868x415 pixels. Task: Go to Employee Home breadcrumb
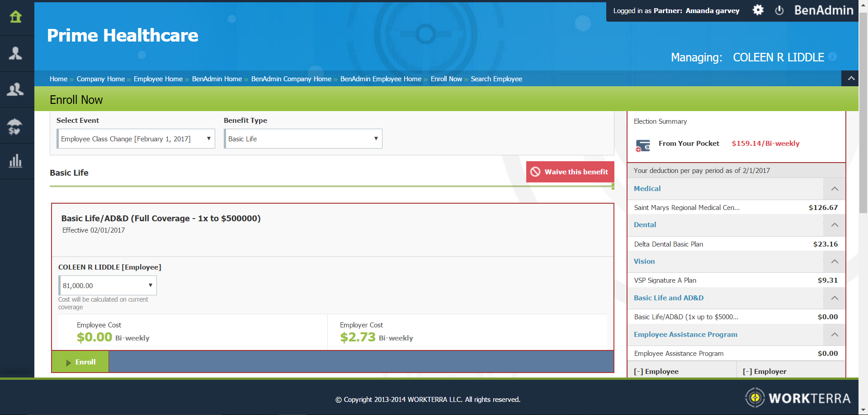click(158, 79)
